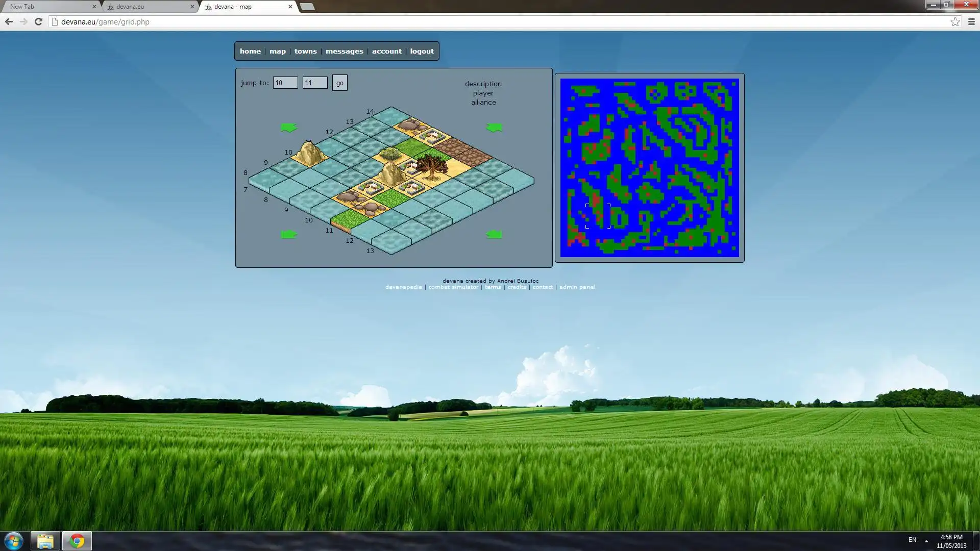Click the devanupedia footer link
The width and height of the screenshot is (980, 551).
point(404,287)
